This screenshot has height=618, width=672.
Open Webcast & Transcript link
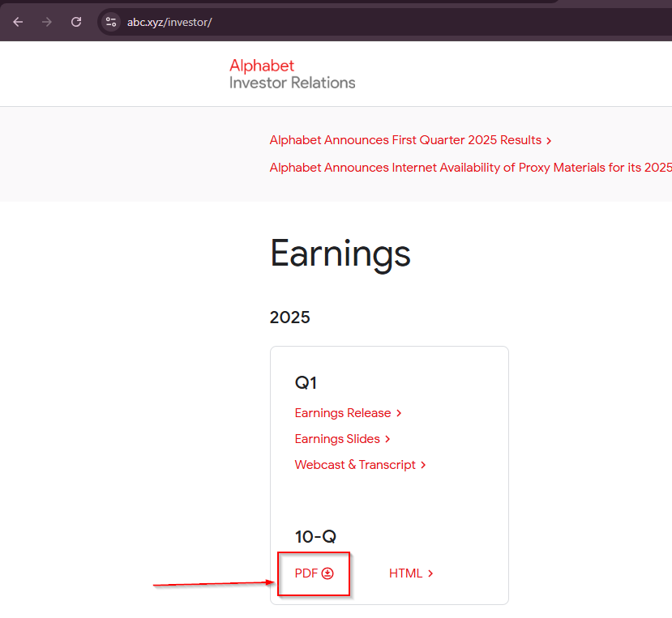tap(355, 465)
